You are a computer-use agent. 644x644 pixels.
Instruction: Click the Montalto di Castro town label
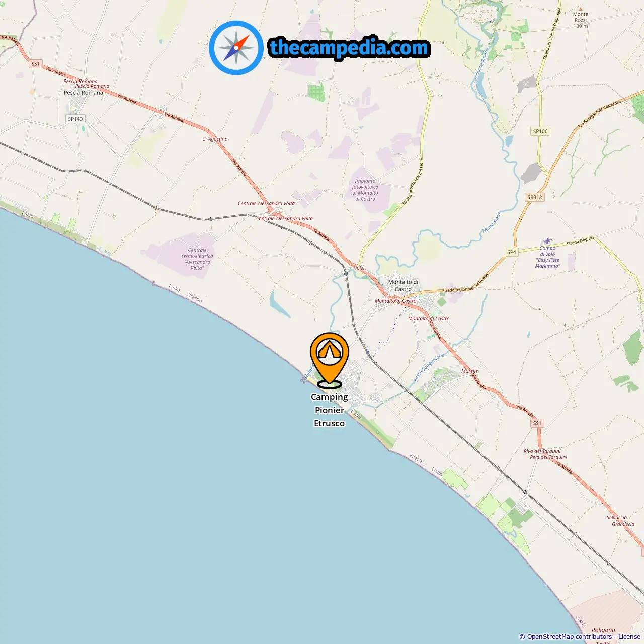[403, 285]
